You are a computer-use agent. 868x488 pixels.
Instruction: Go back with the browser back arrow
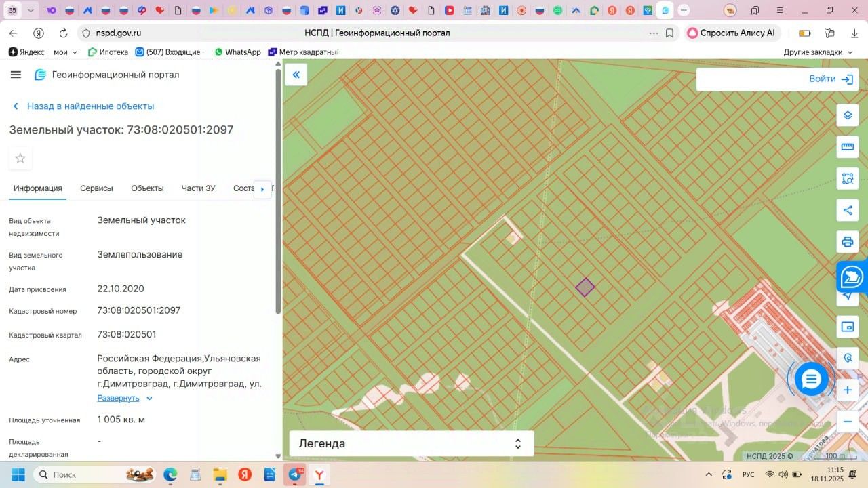(14, 33)
